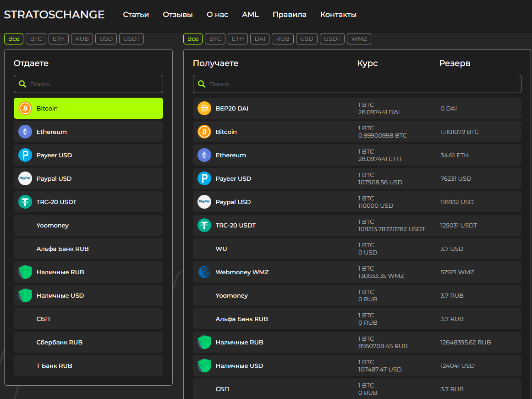Enable the DAI filter above Получаете panel
The image size is (532, 399).
(x=260, y=39)
